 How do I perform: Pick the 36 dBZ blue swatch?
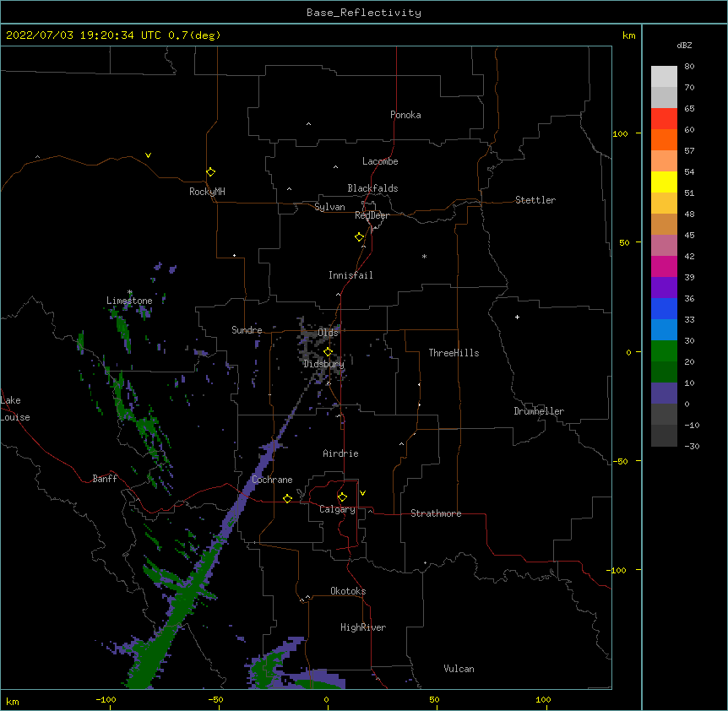point(664,308)
